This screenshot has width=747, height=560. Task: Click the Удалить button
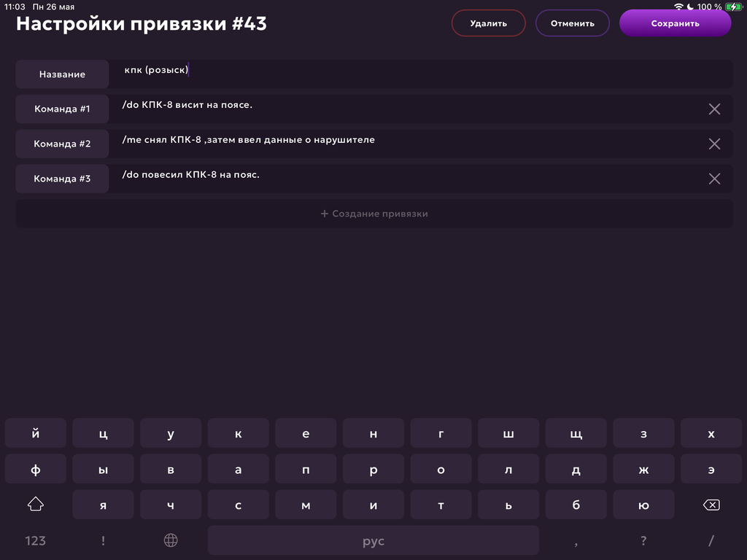[x=488, y=23]
